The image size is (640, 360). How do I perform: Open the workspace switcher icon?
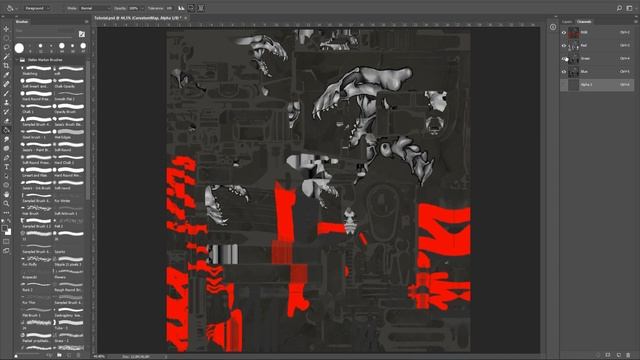(x=629, y=8)
